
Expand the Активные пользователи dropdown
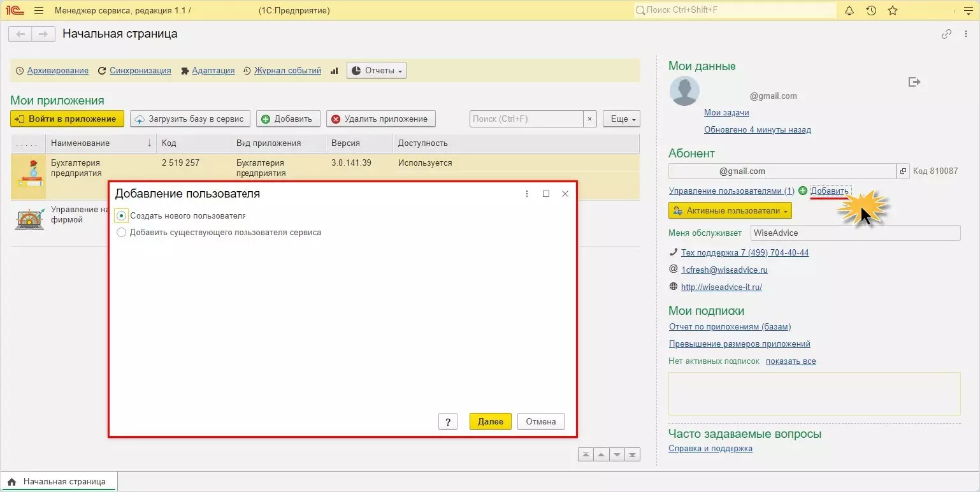(x=730, y=210)
